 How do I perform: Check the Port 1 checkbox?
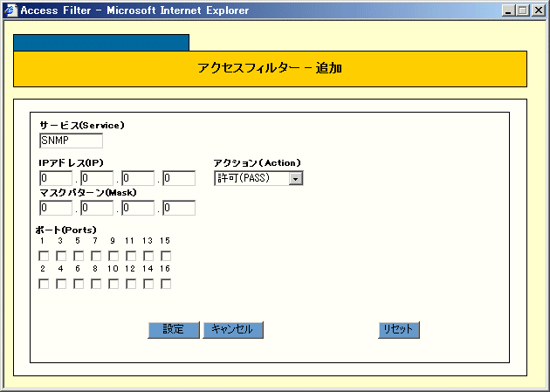[x=44, y=256]
